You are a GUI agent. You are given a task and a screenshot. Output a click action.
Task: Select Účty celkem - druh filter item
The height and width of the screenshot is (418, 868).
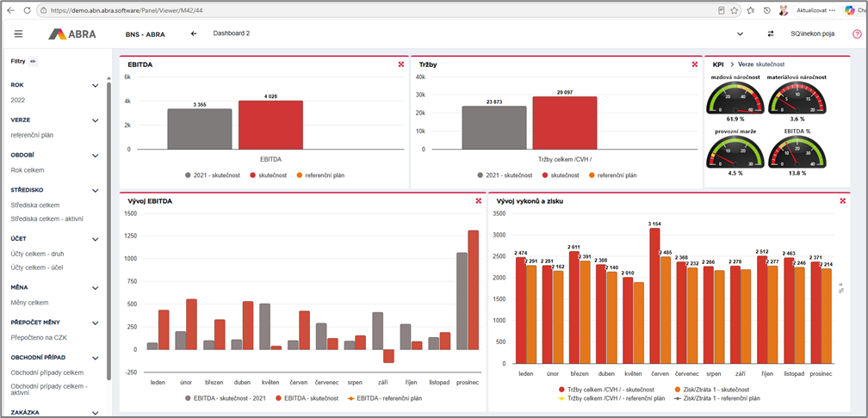click(36, 255)
